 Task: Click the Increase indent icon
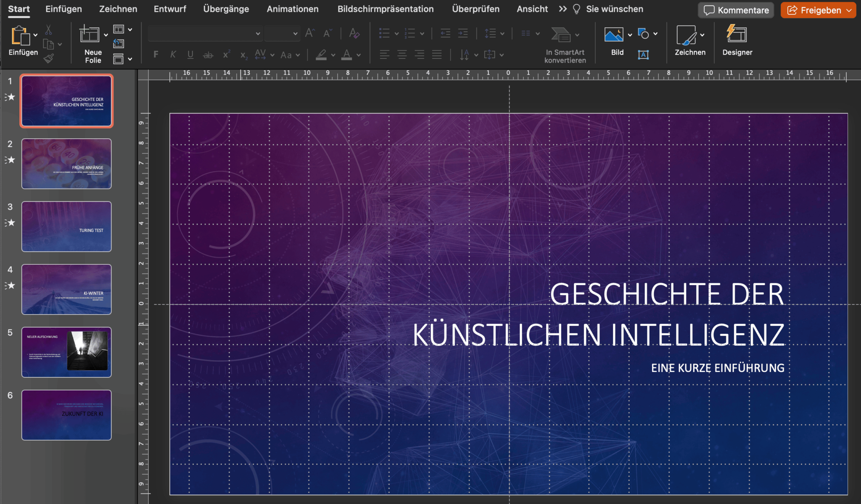[x=462, y=33]
